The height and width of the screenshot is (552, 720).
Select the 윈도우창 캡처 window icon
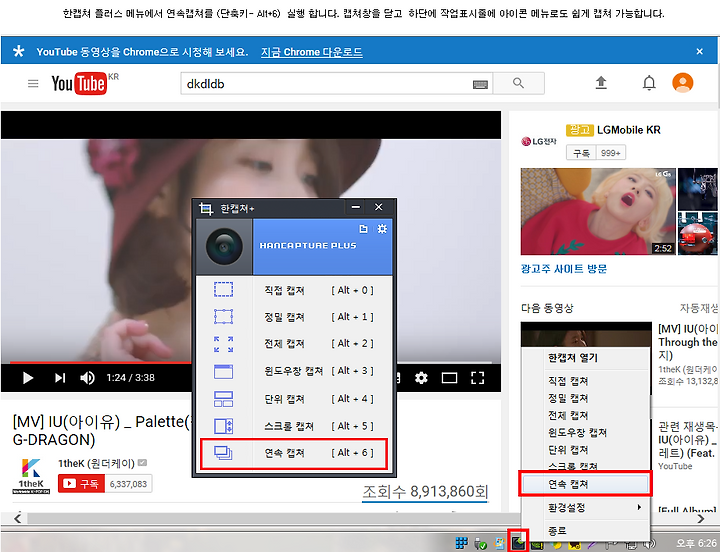[223, 371]
